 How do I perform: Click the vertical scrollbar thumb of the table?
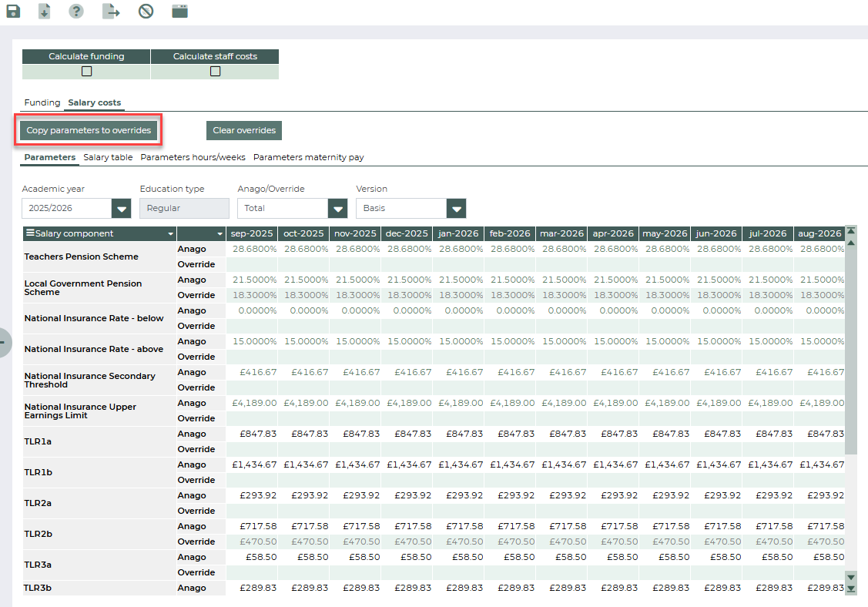click(x=851, y=350)
